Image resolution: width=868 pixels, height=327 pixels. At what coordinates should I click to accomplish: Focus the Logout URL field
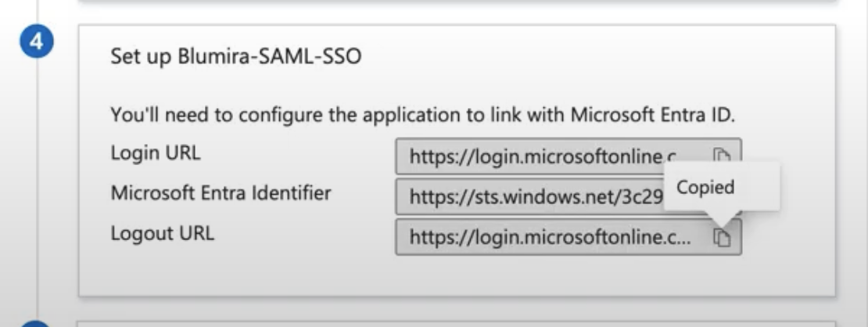568,237
